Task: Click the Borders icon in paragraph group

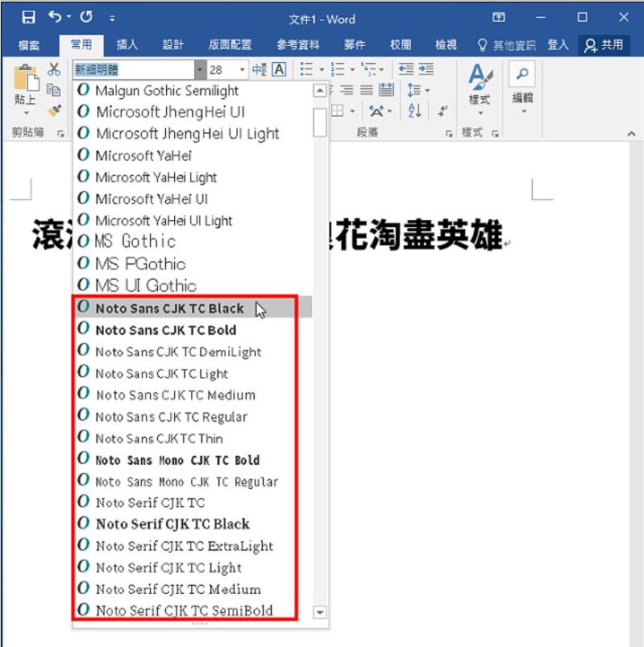Action: tap(338, 110)
